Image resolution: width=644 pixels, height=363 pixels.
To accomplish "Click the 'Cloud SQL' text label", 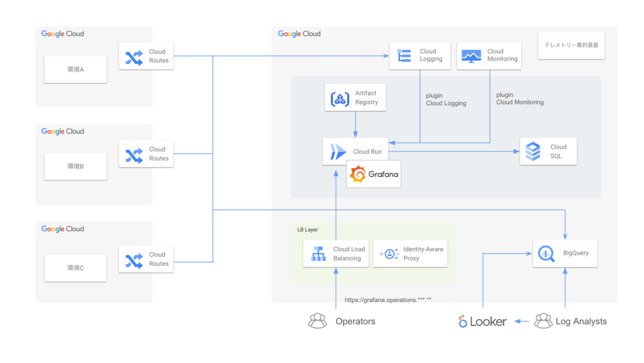I will [559, 151].
